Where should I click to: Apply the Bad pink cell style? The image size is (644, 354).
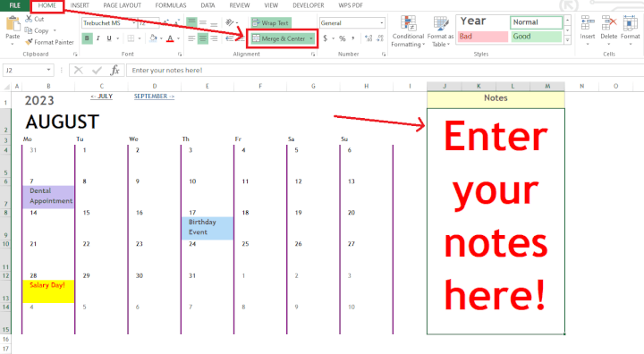click(x=483, y=37)
